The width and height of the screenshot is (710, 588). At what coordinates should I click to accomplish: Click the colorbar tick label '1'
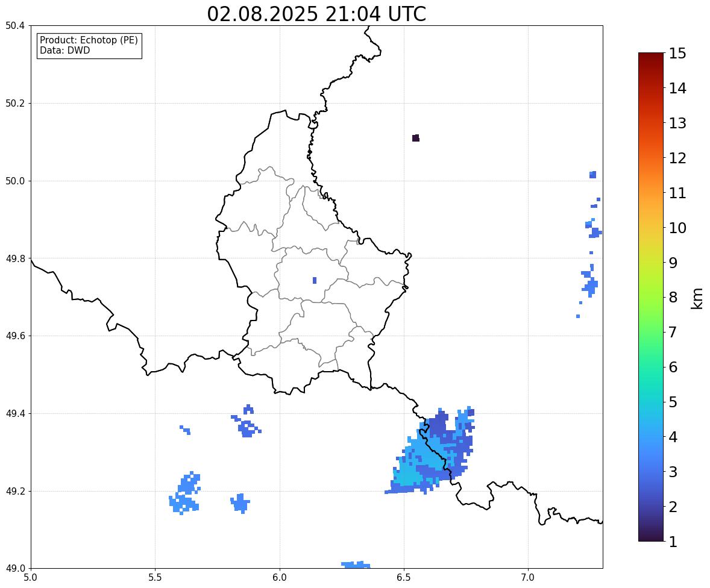673,542
